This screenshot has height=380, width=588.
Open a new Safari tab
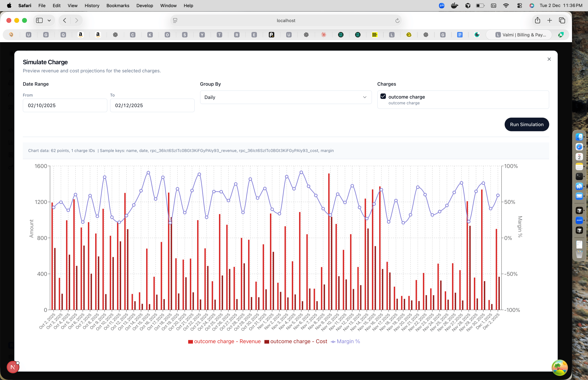click(x=550, y=20)
